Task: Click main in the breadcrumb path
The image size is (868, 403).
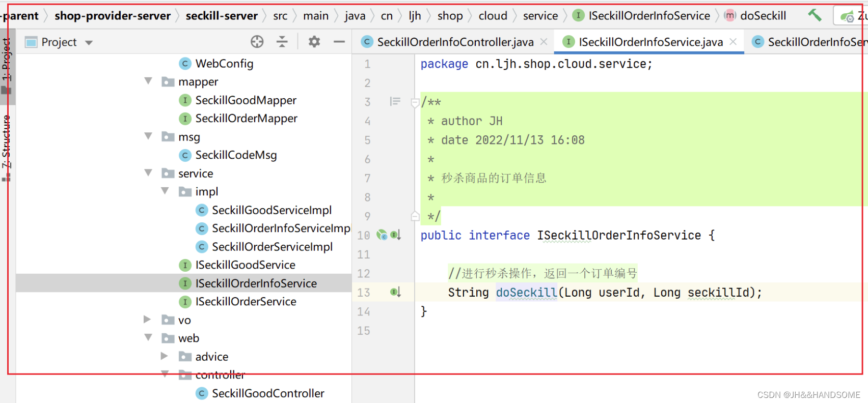Action: coord(316,16)
